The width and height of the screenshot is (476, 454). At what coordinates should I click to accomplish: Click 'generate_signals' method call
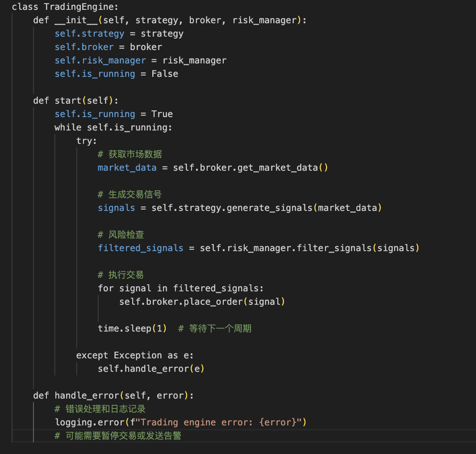pyautogui.click(x=270, y=207)
